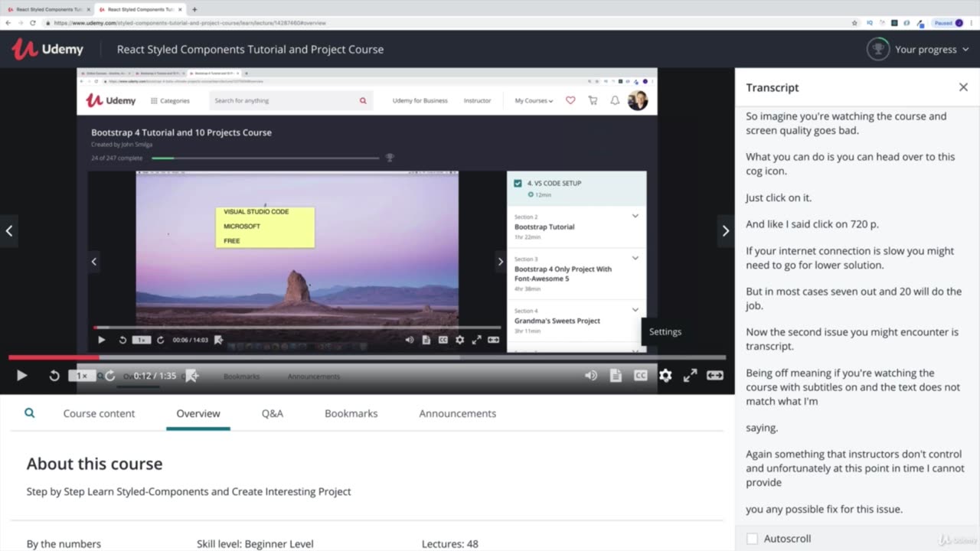This screenshot has height=551, width=980.
Task: Click the browser back arrow
Action: point(8,23)
